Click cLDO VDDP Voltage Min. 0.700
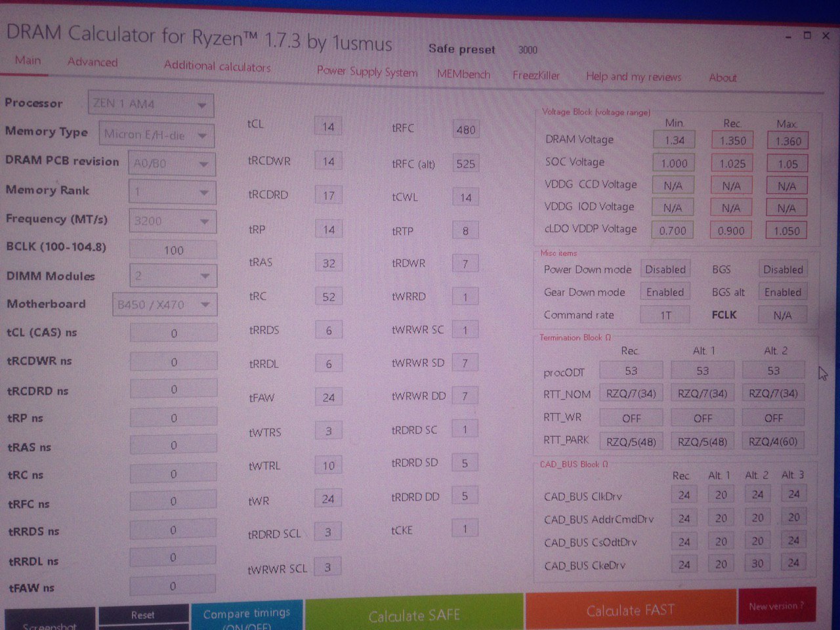This screenshot has width=840, height=630. [x=673, y=230]
